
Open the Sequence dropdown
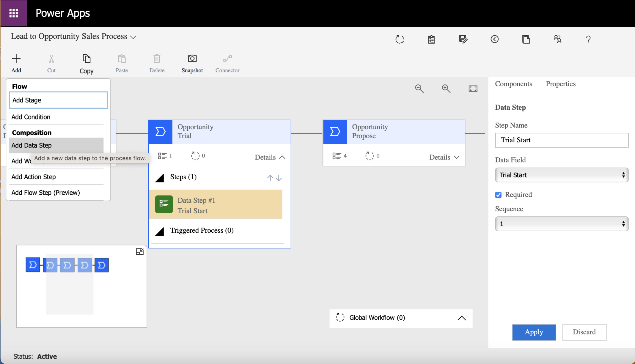561,224
